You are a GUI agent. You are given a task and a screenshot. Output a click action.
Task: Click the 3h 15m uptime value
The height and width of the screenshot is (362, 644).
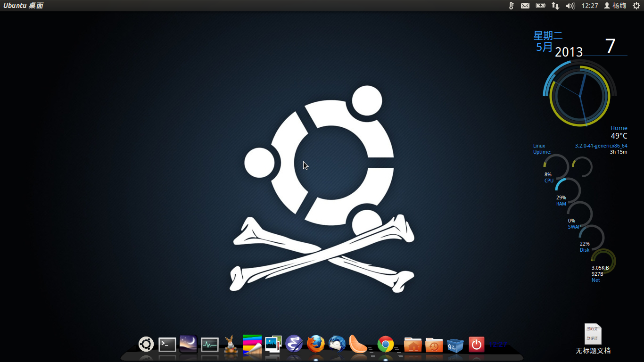tap(619, 152)
